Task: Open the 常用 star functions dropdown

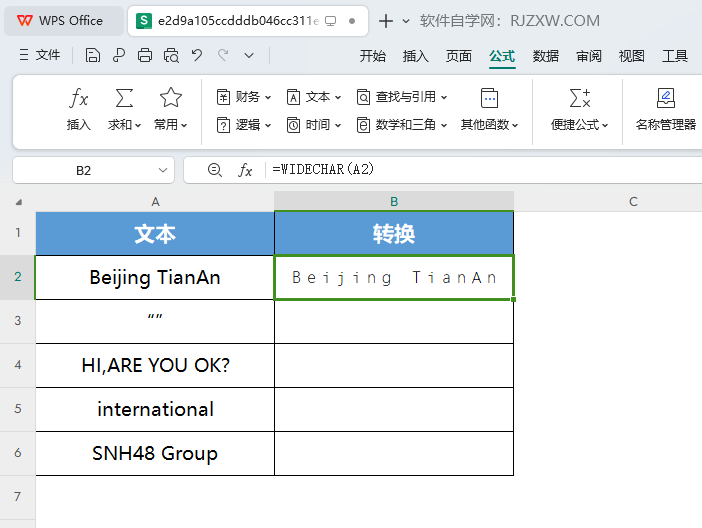Action: (171, 110)
